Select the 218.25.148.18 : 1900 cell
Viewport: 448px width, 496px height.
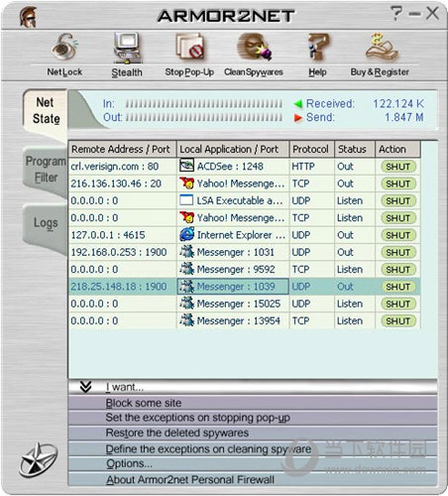tap(123, 287)
